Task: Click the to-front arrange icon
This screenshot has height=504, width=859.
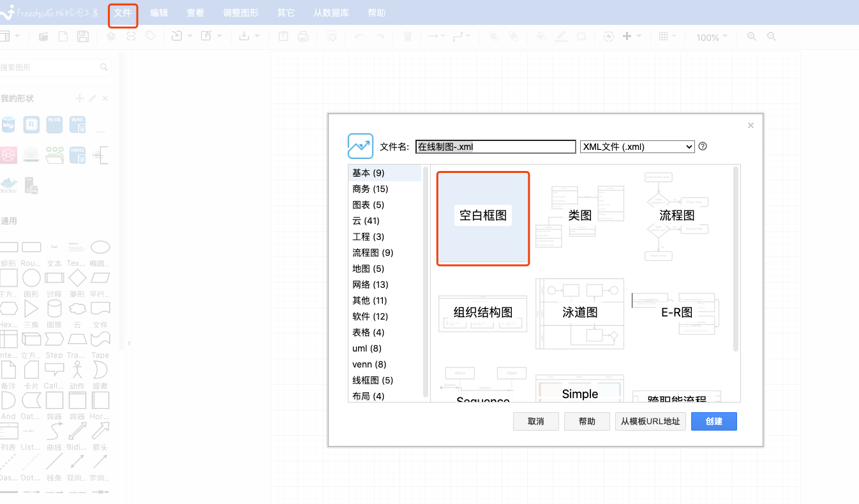Action: pos(493,36)
